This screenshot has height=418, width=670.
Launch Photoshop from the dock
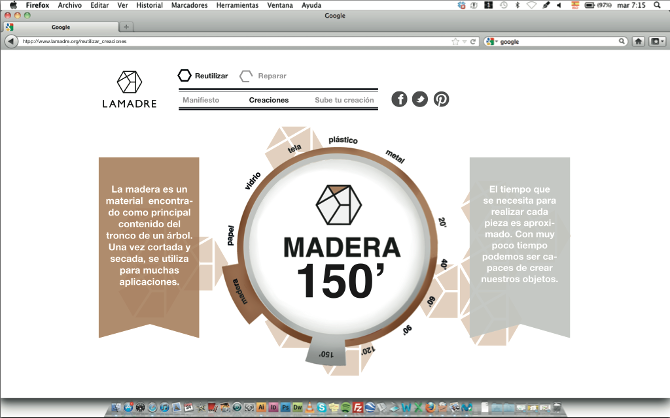285,408
